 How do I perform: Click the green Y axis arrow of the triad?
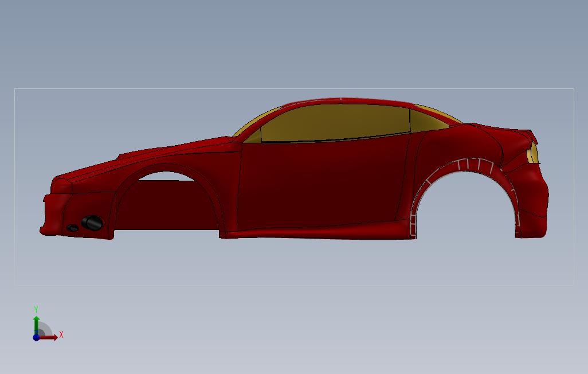pyautogui.click(x=36, y=324)
